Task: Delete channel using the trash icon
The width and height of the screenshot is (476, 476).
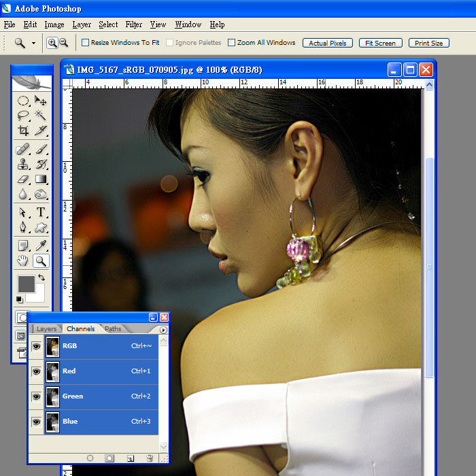Action: [x=150, y=458]
